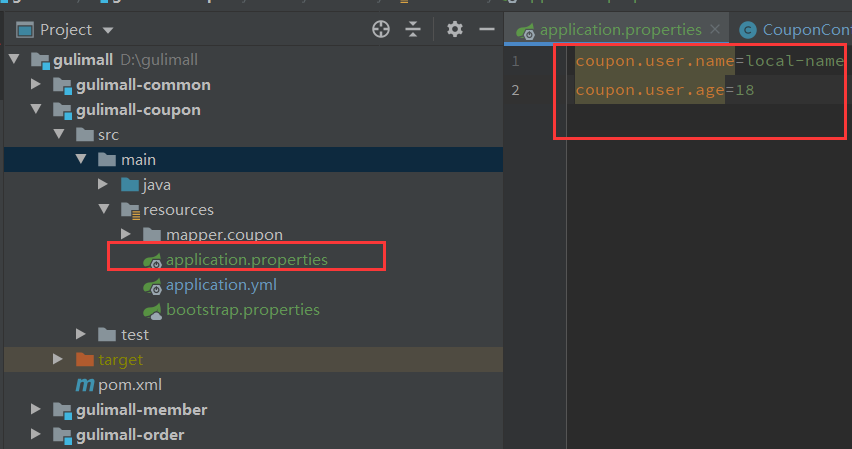Select the test folder in tree

pyautogui.click(x=135, y=335)
